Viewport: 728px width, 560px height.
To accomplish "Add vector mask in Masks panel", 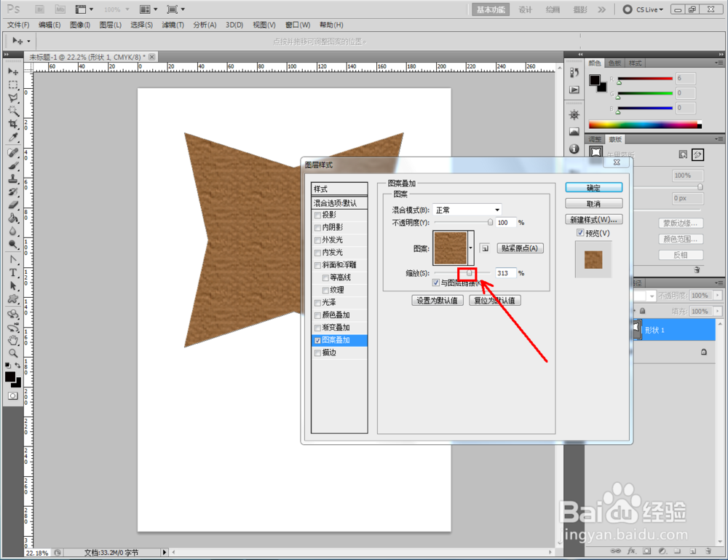I will [x=698, y=154].
